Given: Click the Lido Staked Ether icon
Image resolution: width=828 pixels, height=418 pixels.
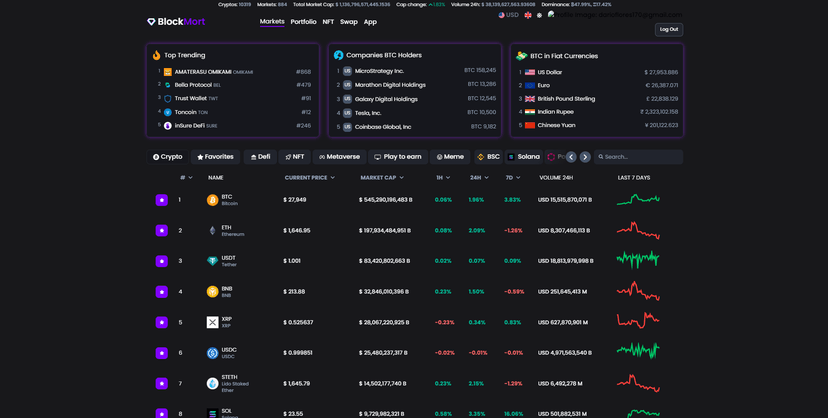Looking at the screenshot, I should [212, 384].
